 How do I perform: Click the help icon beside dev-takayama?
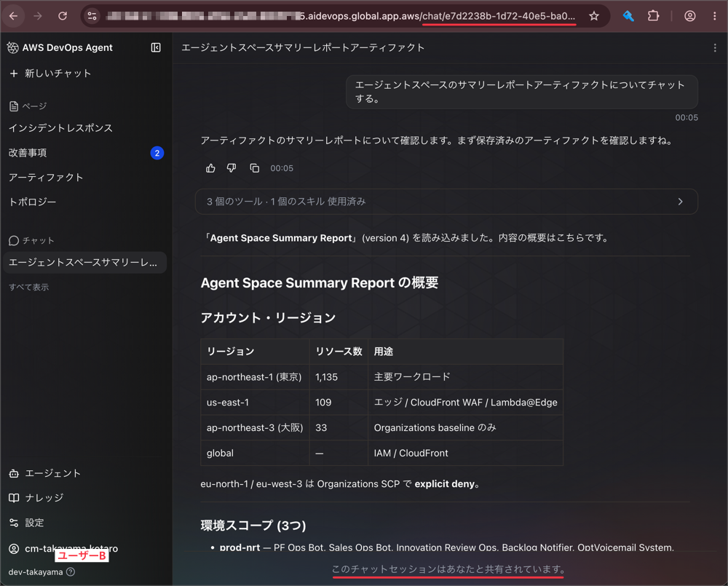point(71,572)
